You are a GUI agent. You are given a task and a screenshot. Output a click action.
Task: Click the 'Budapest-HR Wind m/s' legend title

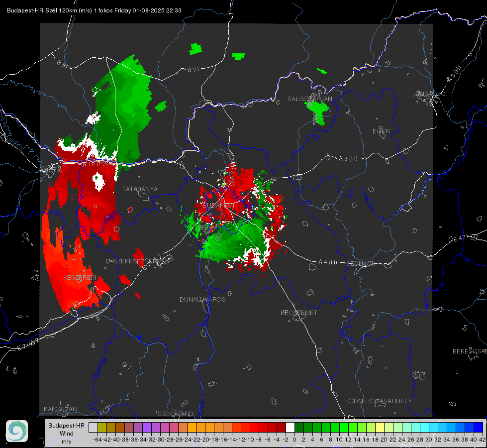click(x=67, y=434)
